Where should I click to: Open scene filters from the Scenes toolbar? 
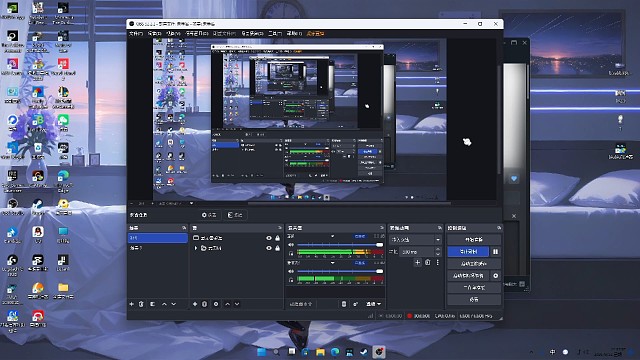click(x=152, y=304)
